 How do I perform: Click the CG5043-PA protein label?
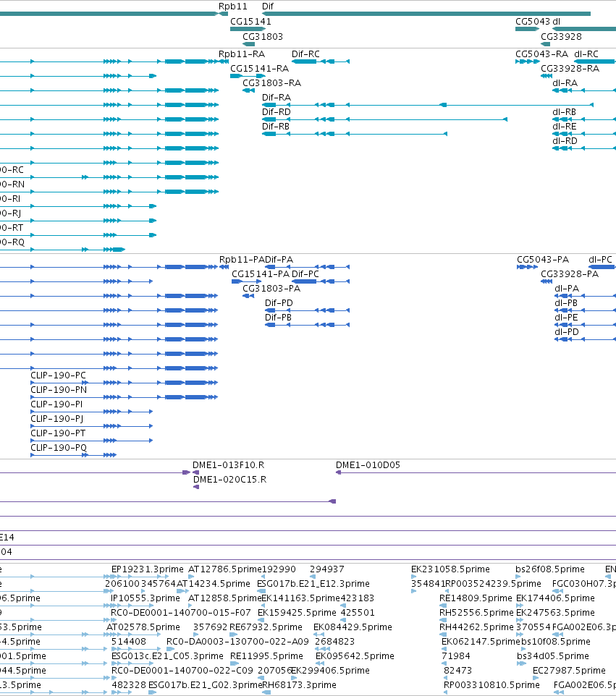click(x=543, y=259)
